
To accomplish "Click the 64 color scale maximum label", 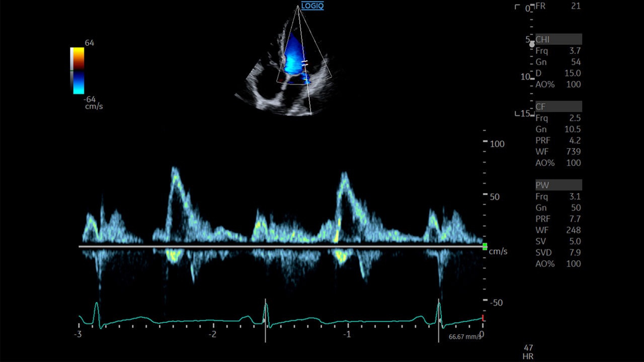I will pyautogui.click(x=89, y=43).
